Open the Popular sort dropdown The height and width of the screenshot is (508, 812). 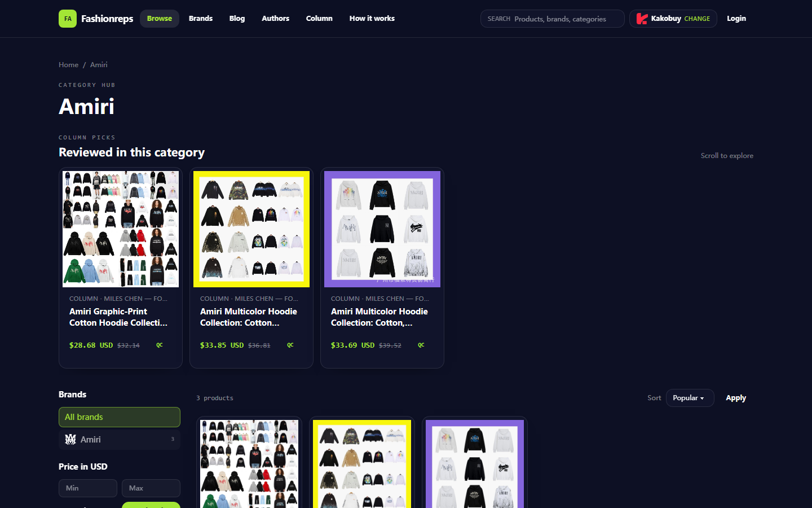[x=690, y=398]
